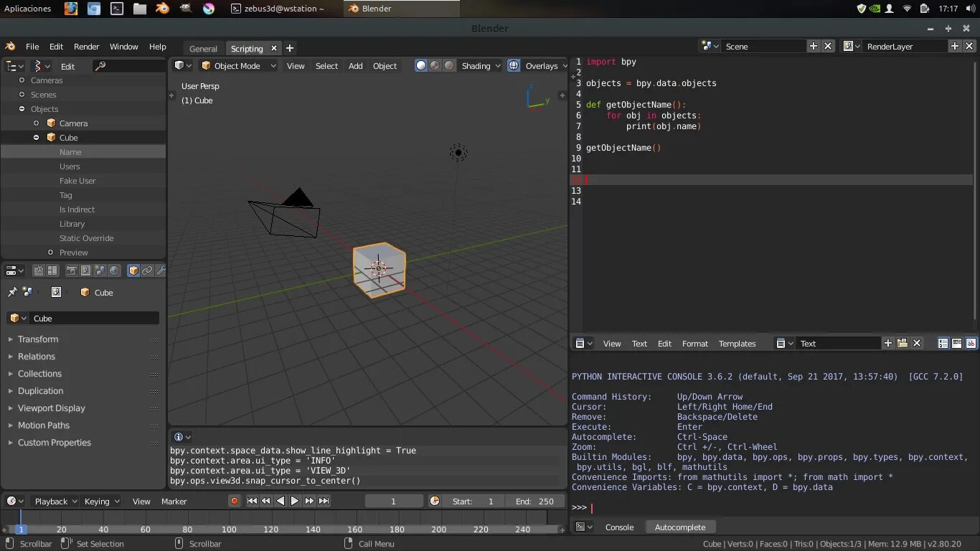The image size is (980, 551).
Task: Play the animation forward
Action: click(x=294, y=501)
